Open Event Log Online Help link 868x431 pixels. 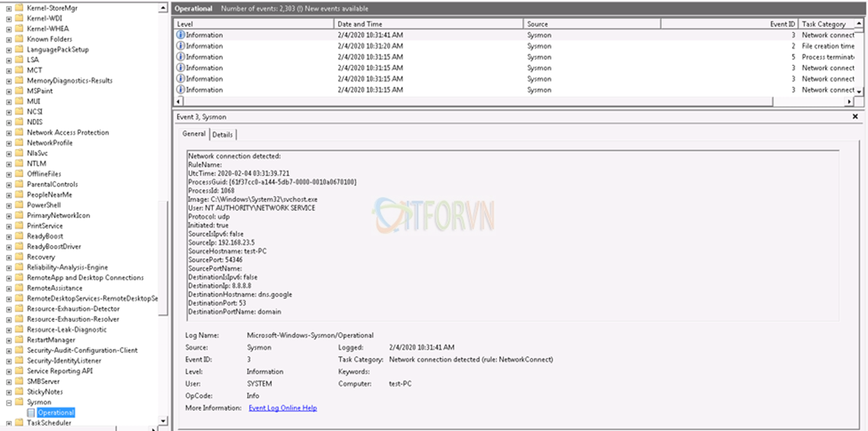[282, 408]
